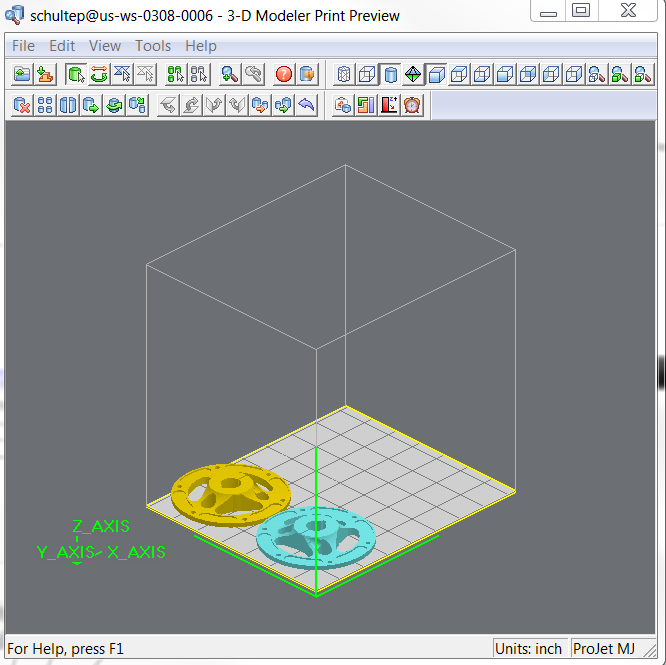Screen dimensions: 666x665
Task: Toggle the wireframe cylinder display mode
Action: coord(345,74)
